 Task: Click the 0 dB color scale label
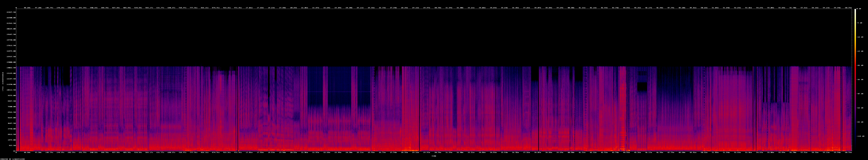tap(859, 8)
